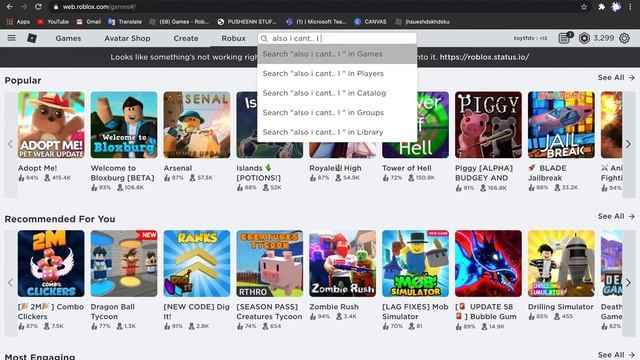Open the Creatures Tycoon thumbnail

pos(269,264)
